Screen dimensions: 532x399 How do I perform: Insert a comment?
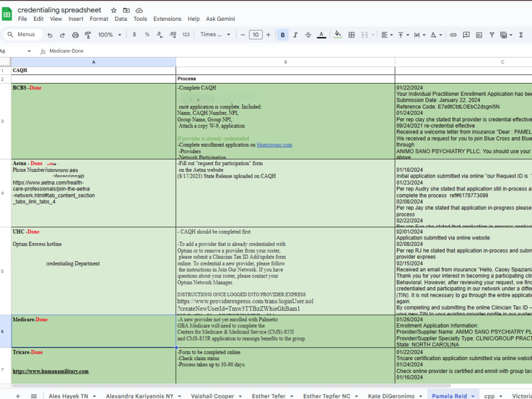tap(466, 35)
